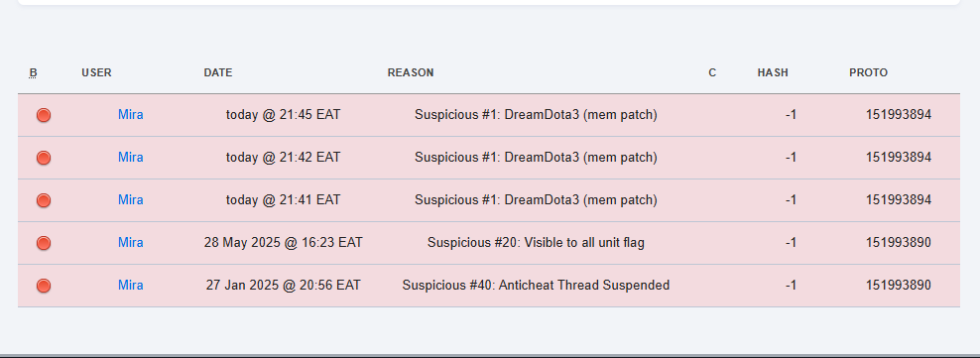This screenshot has width=980, height=358.
Task: Click the C column header
Action: click(712, 73)
